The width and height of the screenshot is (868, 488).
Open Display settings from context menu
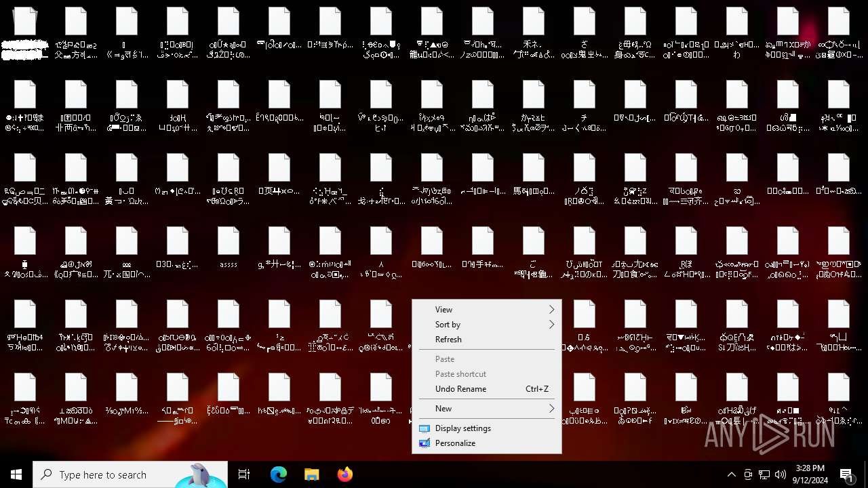(487, 428)
